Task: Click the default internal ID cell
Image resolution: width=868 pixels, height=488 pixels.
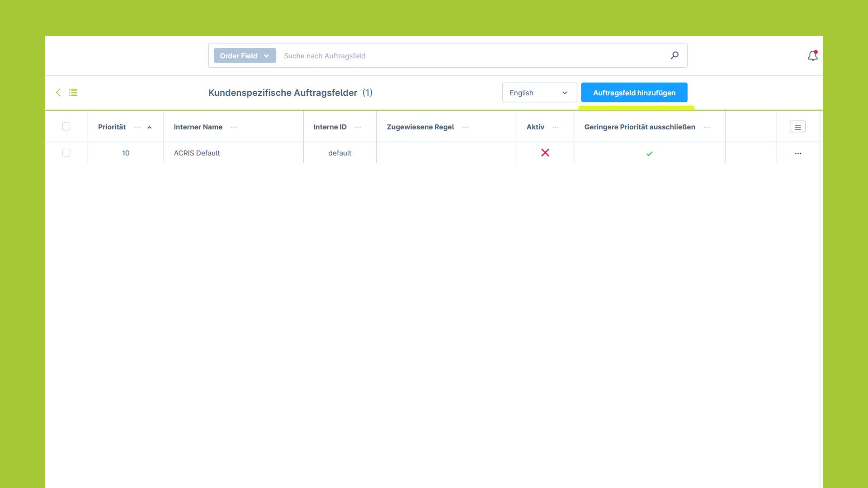Action: tap(340, 153)
